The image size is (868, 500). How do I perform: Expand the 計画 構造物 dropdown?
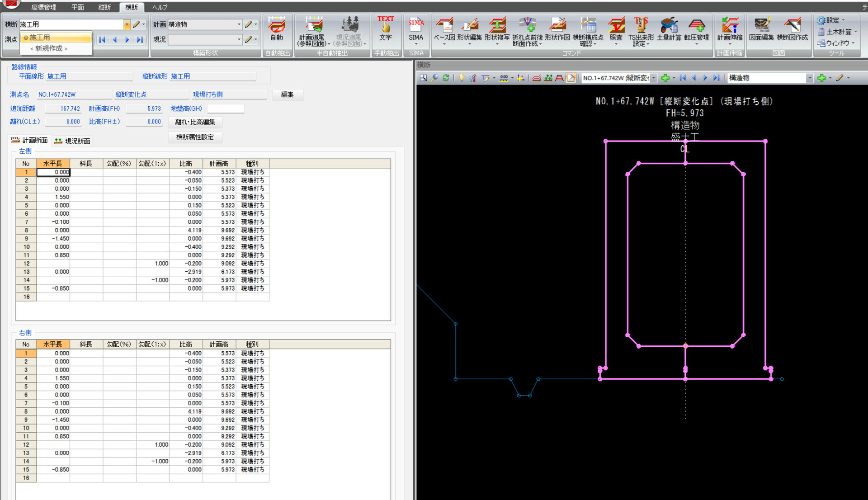[239, 24]
